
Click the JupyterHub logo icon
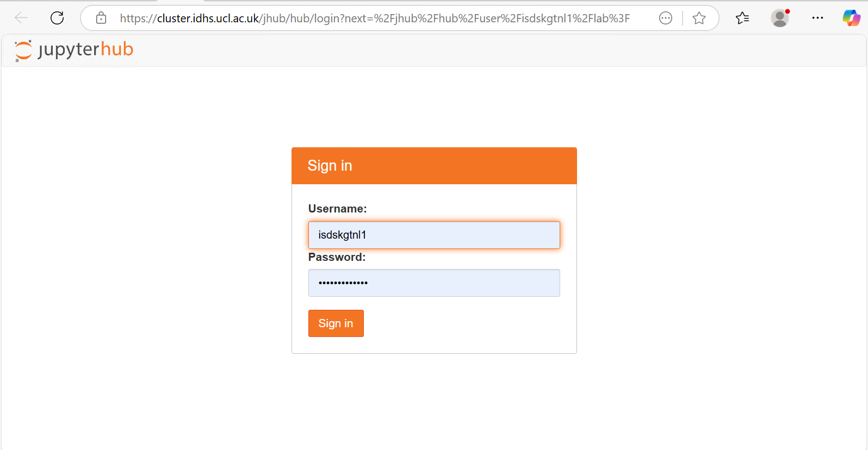(23, 50)
